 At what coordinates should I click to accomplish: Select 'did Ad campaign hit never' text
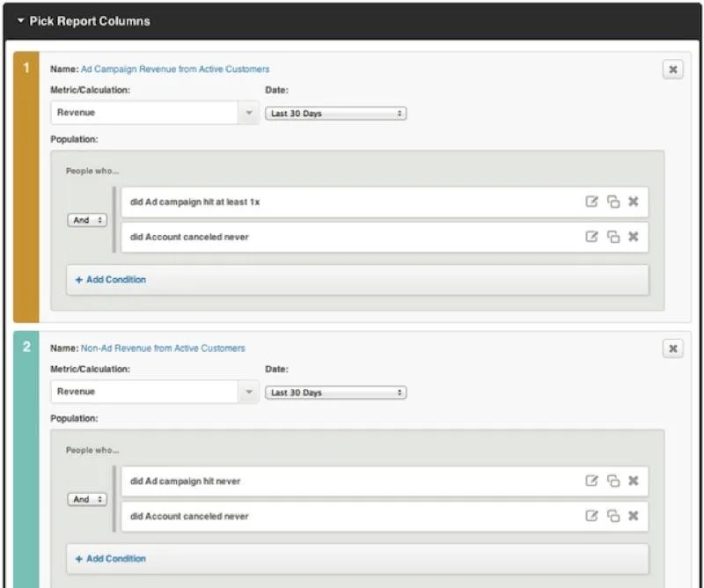coord(185,481)
